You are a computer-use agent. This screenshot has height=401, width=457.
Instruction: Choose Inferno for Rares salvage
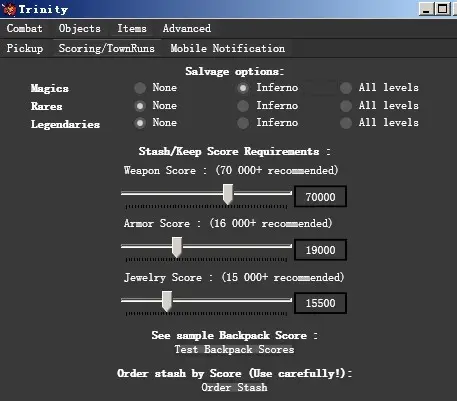243,106
